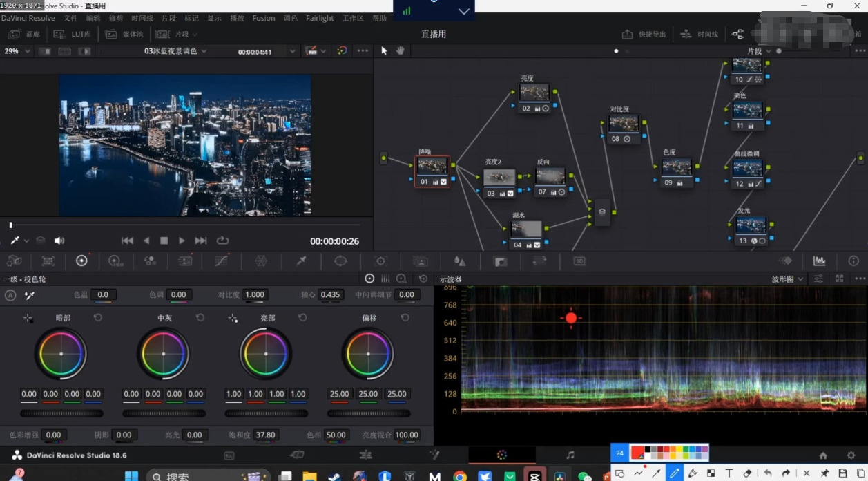Open the Fairlight menu in menu bar

point(320,19)
